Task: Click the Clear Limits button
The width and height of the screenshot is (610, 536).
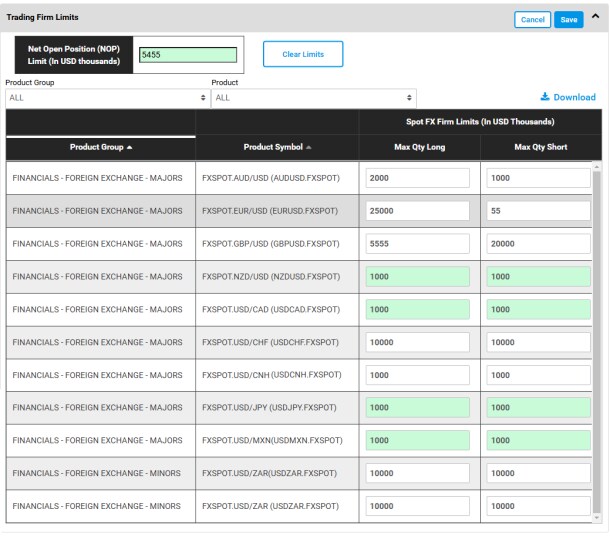Action: point(302,54)
